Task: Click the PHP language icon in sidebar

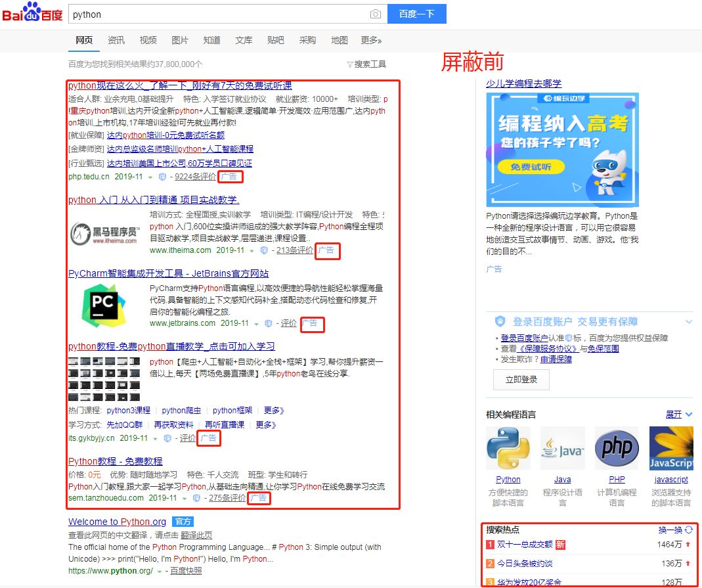Action: 616,448
